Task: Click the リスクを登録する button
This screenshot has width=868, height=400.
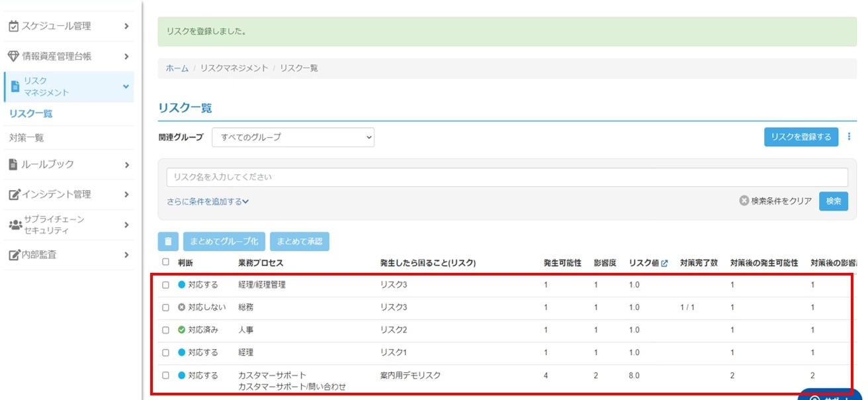Action: 801,137
